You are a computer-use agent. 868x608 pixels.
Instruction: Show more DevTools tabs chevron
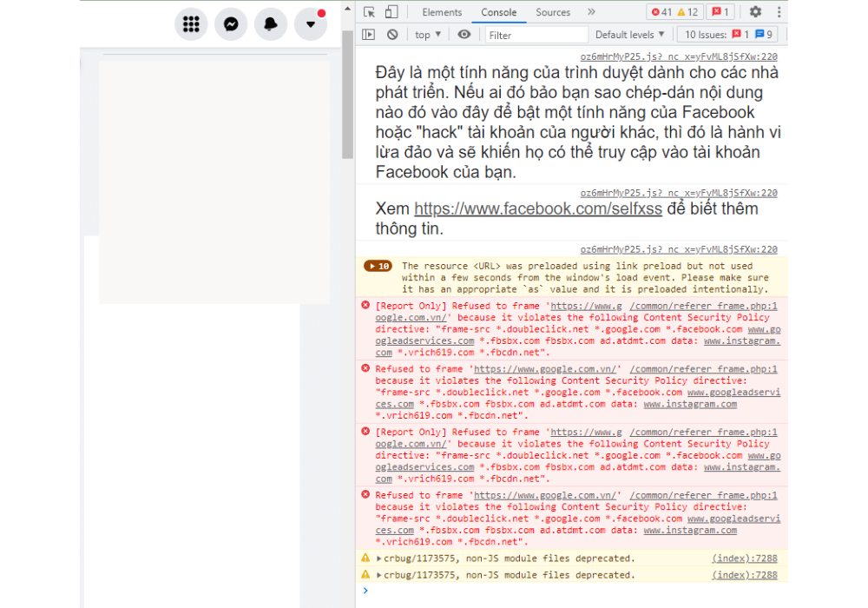[x=591, y=11]
